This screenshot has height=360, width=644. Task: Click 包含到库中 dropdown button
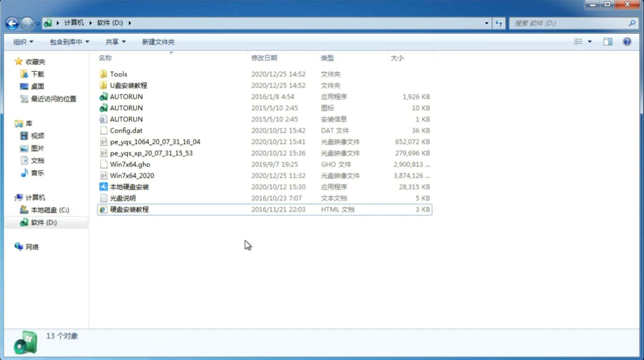[68, 42]
